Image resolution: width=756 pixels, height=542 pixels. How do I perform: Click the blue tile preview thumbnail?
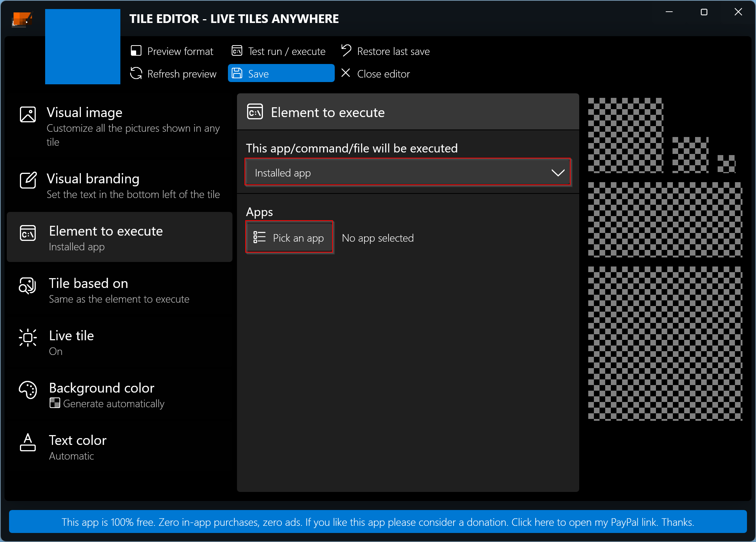coord(83,47)
